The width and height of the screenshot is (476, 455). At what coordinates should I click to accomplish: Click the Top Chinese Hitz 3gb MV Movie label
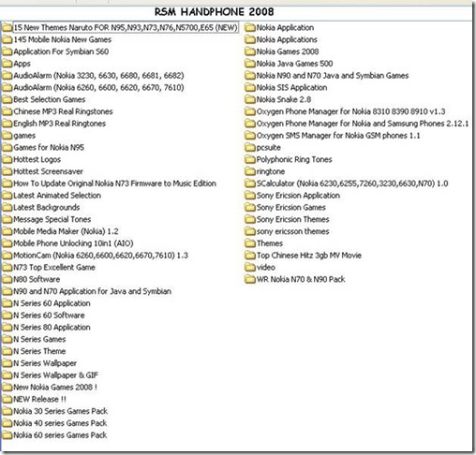click(x=309, y=256)
